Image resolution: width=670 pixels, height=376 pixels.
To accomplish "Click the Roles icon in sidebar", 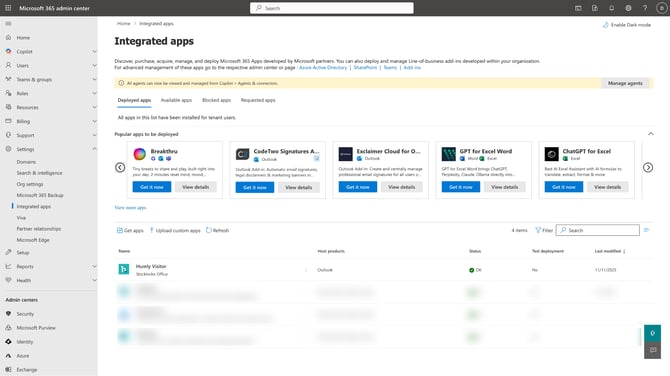I will point(9,93).
